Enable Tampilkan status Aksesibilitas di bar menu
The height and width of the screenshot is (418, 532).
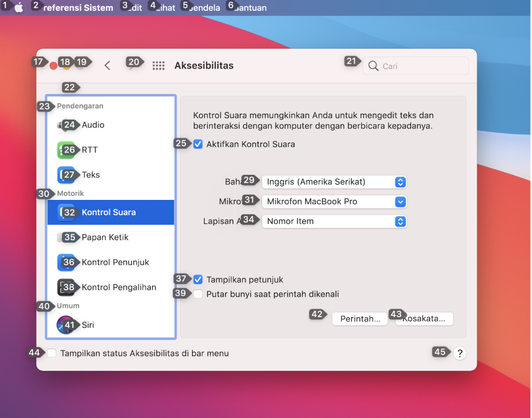pos(52,353)
